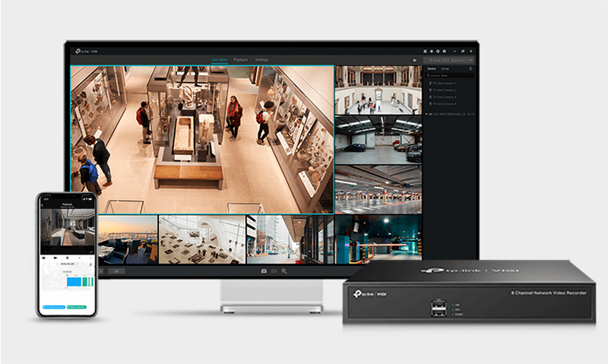Select the street view camera feed
The height and width of the screenshot is (364, 608).
(290, 239)
